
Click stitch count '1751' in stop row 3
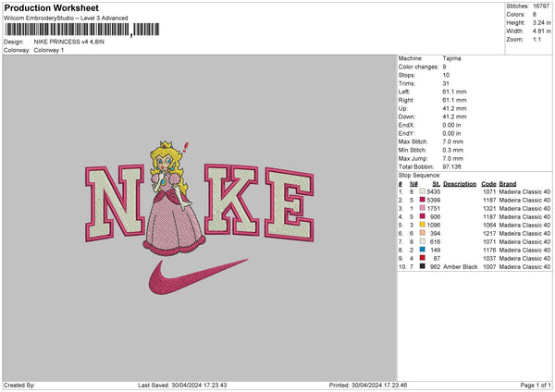tap(434, 208)
